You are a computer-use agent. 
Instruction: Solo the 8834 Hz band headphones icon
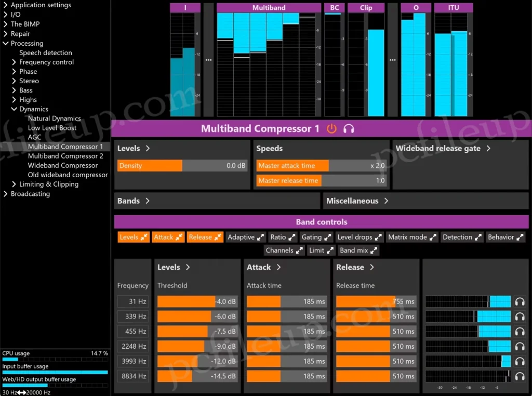click(x=520, y=376)
